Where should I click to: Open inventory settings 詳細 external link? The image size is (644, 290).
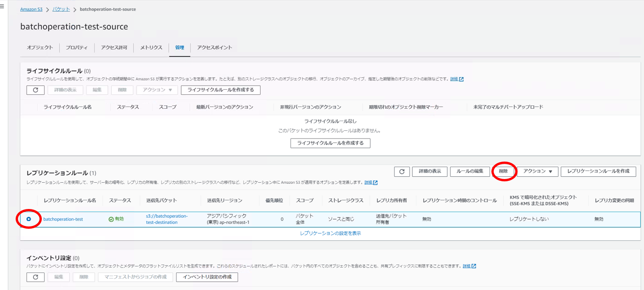coord(469,266)
